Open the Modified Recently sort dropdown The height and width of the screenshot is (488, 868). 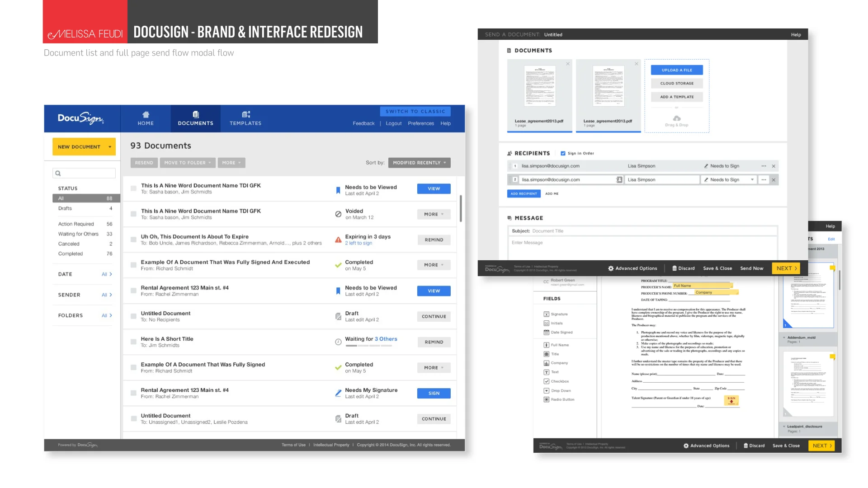tap(419, 163)
